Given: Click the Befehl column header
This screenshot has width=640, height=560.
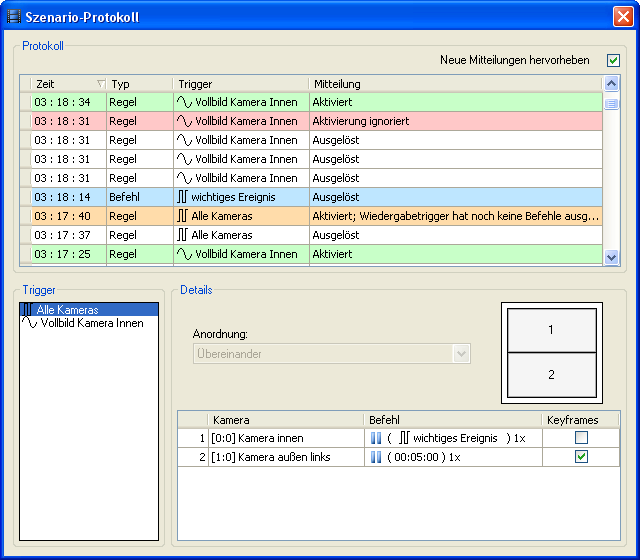Looking at the screenshot, I should click(x=454, y=421).
